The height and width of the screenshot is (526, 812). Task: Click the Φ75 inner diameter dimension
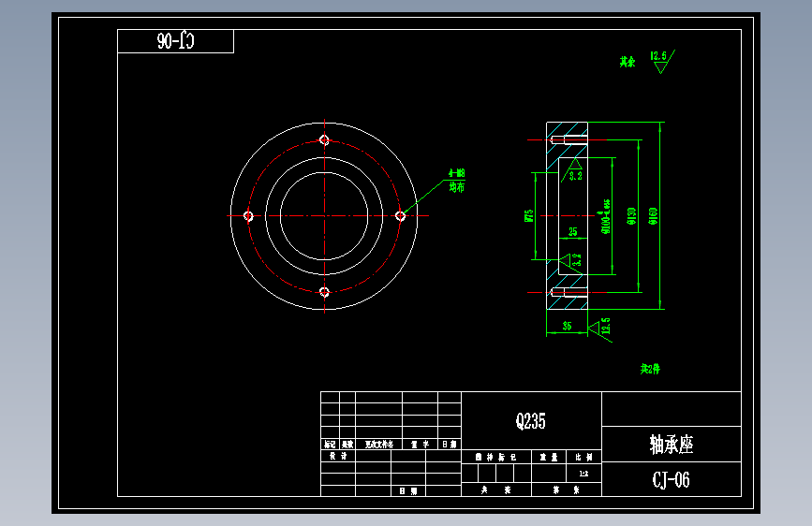point(529,215)
